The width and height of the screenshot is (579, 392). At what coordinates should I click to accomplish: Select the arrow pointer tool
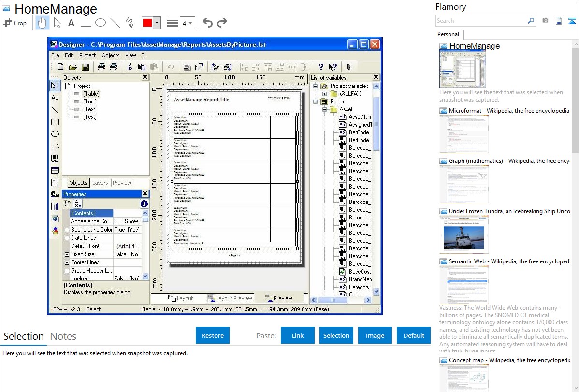(x=57, y=23)
